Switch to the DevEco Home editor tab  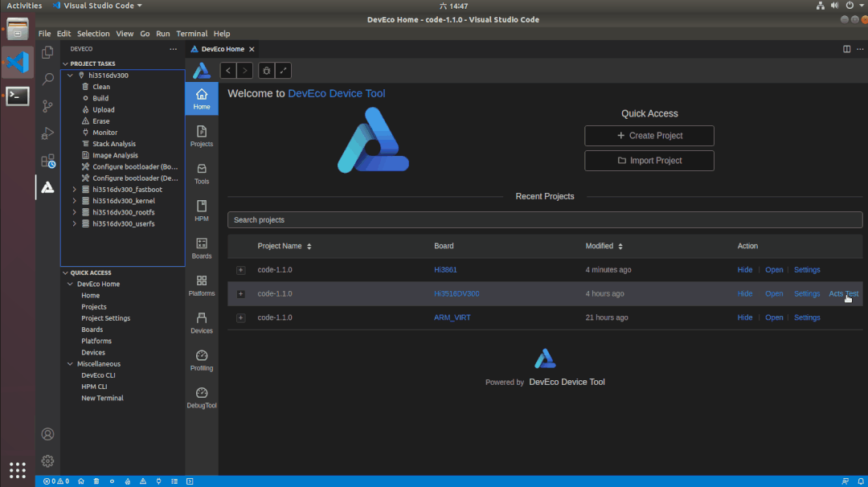pyautogui.click(x=223, y=48)
